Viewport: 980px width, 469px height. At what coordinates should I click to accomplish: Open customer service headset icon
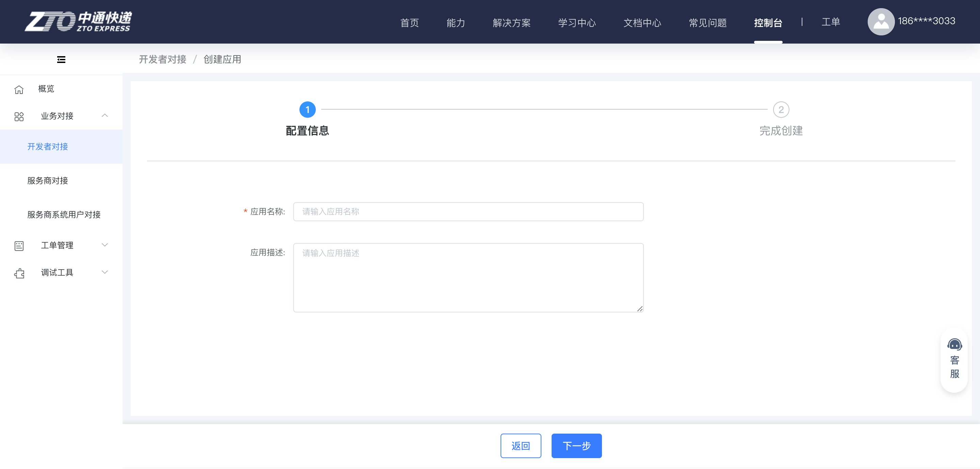tap(954, 345)
